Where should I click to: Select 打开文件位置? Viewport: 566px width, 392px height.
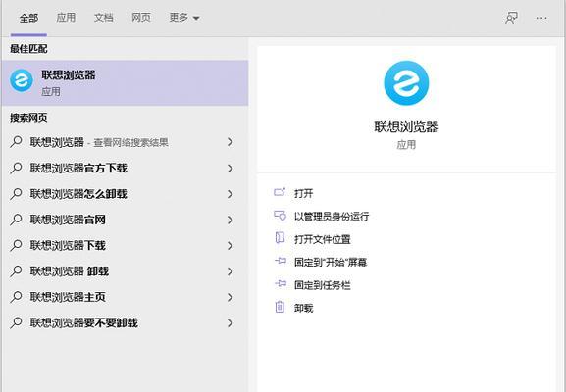click(x=323, y=239)
